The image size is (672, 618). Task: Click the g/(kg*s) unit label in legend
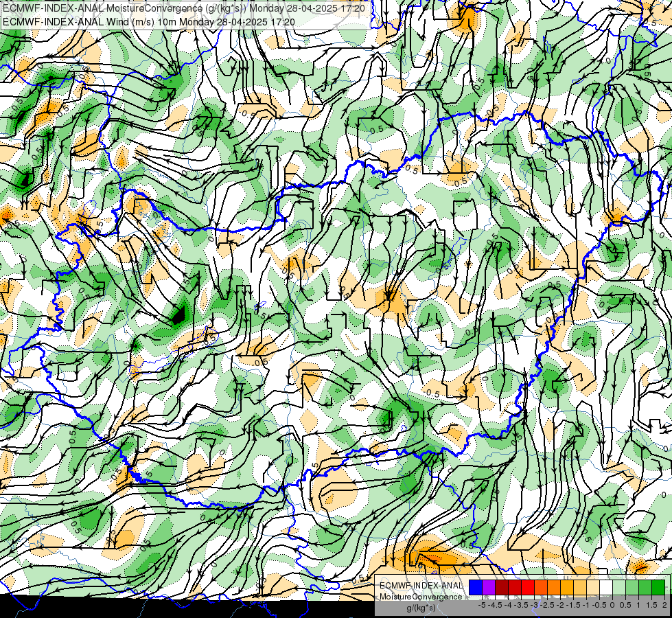point(421,608)
